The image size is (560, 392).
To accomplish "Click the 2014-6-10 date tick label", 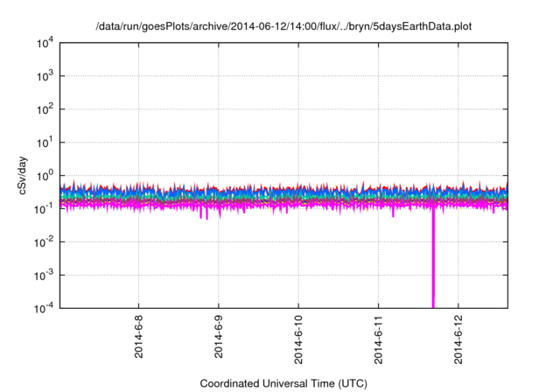I will [x=298, y=339].
